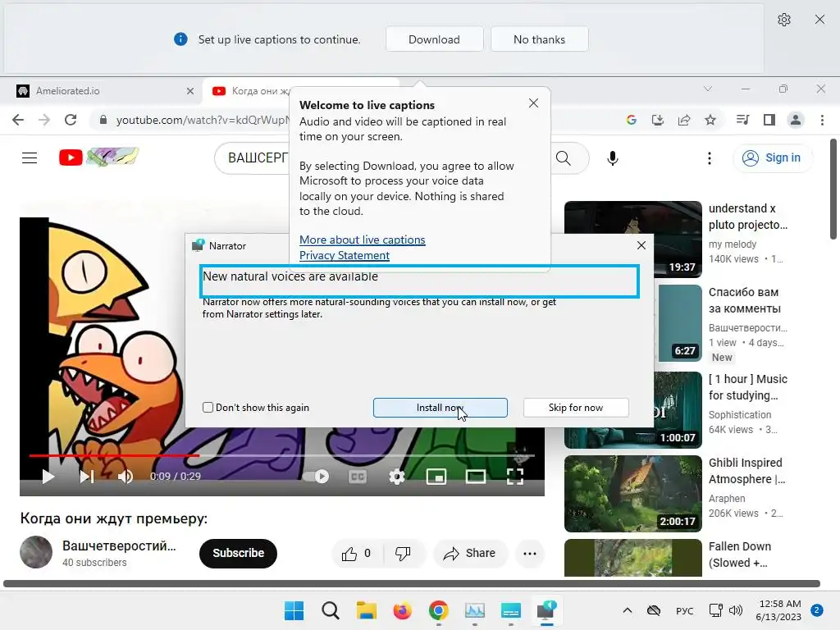Sign in to YouTube

772,158
